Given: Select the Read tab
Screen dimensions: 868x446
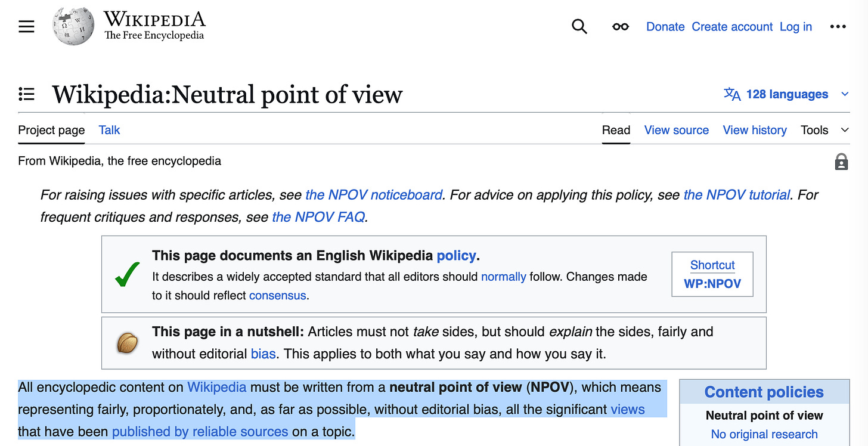Looking at the screenshot, I should (x=616, y=130).
